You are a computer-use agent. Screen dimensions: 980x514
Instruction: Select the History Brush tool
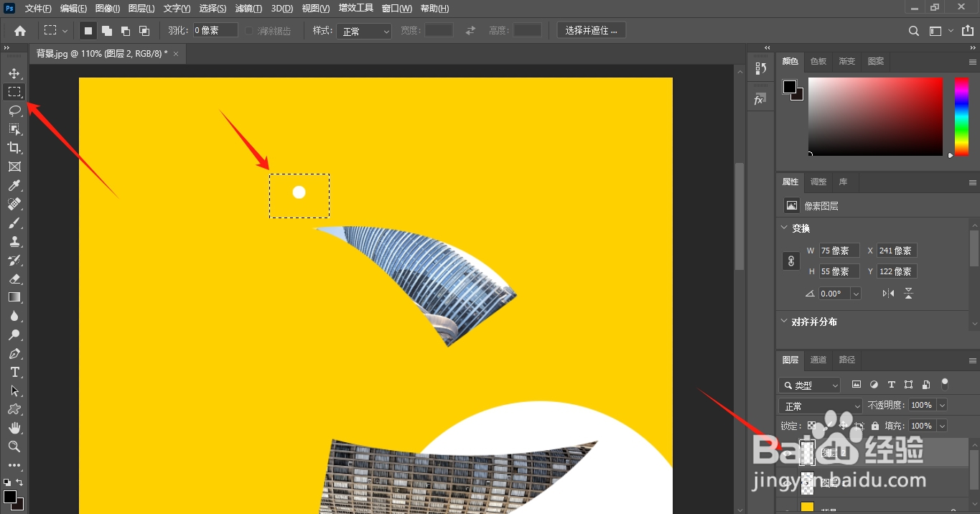14,260
